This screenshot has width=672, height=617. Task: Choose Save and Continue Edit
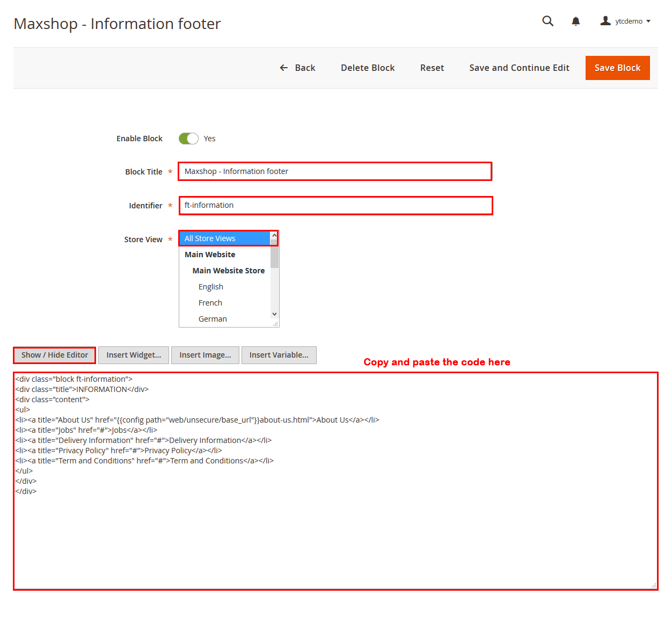click(x=519, y=68)
